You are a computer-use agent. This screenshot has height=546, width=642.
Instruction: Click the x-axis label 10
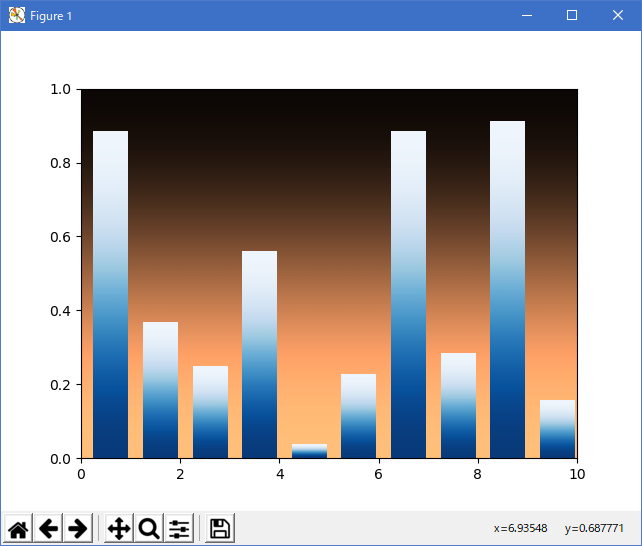point(577,474)
